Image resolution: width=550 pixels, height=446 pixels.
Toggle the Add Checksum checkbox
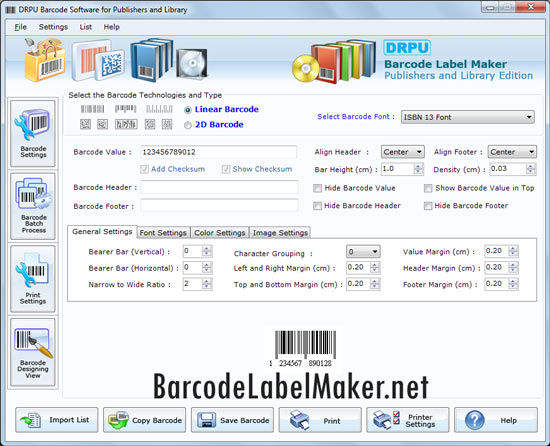[144, 169]
